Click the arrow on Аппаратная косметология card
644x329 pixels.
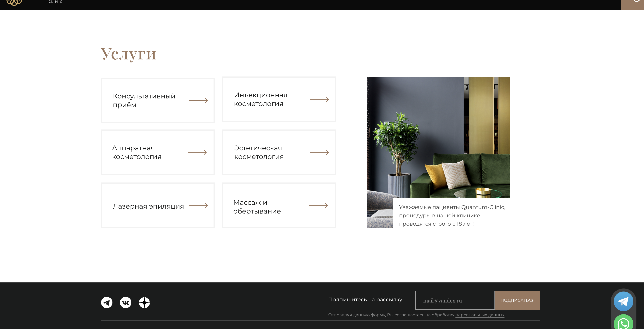click(197, 152)
